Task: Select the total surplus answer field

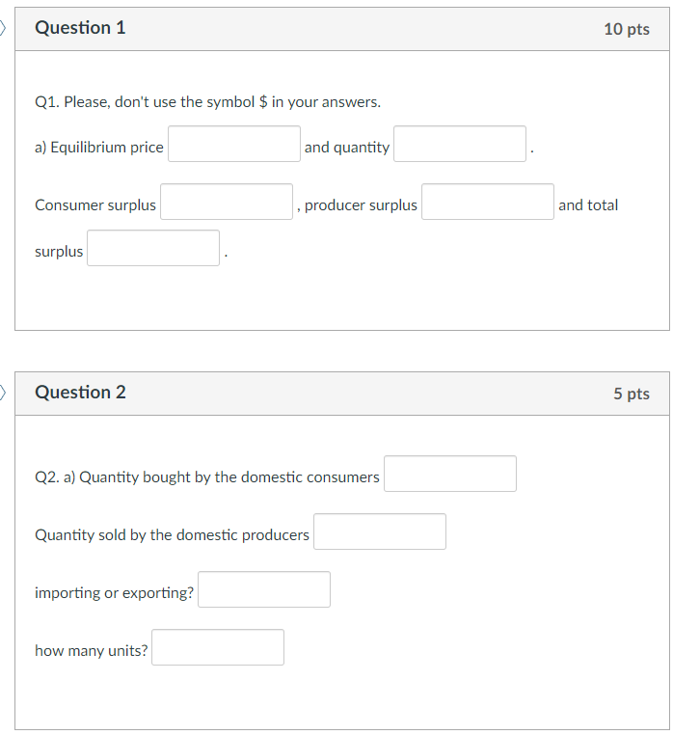Action: point(153,248)
